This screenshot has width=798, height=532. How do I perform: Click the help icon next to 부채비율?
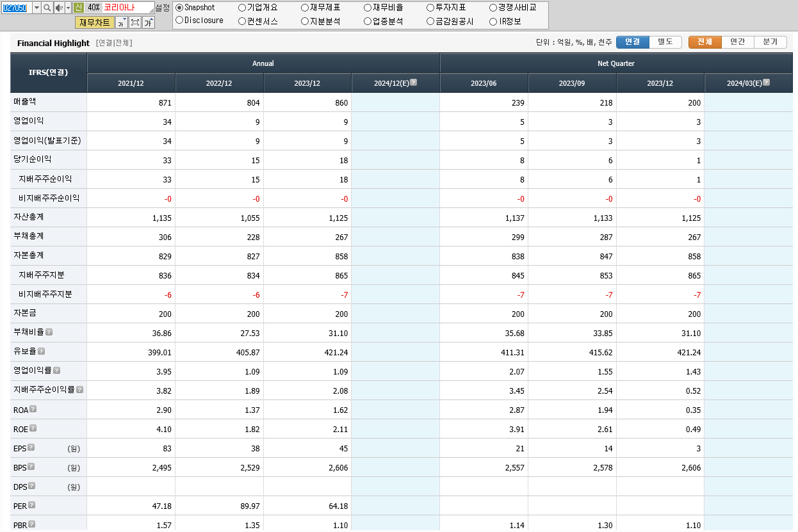coord(49,332)
